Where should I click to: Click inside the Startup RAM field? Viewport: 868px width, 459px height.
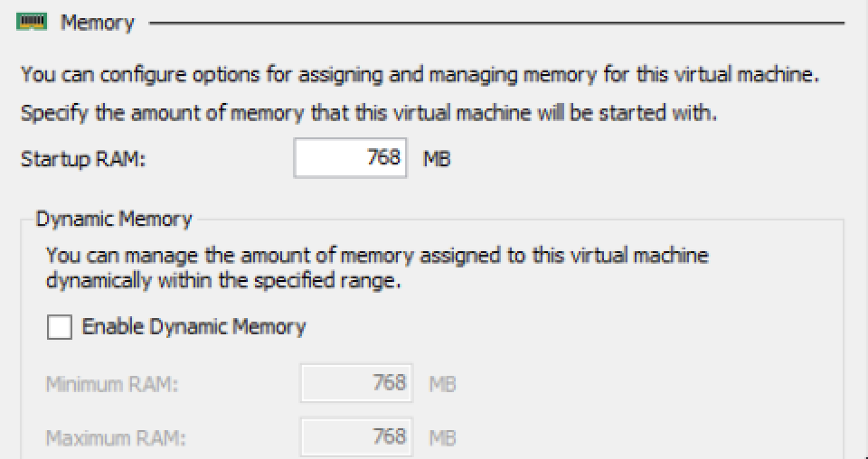[x=351, y=158]
